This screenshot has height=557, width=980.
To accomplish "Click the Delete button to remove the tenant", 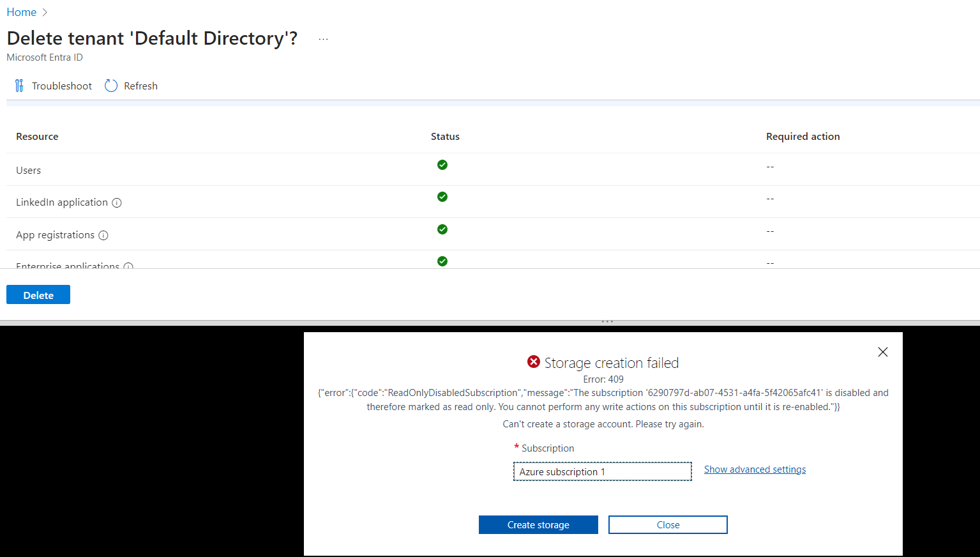I will tap(38, 294).
